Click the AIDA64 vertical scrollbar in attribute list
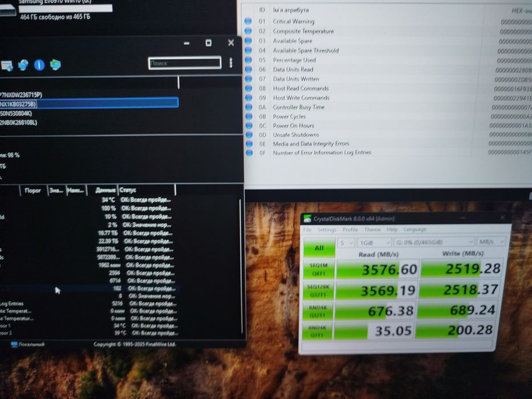The image size is (532, 399). click(x=241, y=266)
